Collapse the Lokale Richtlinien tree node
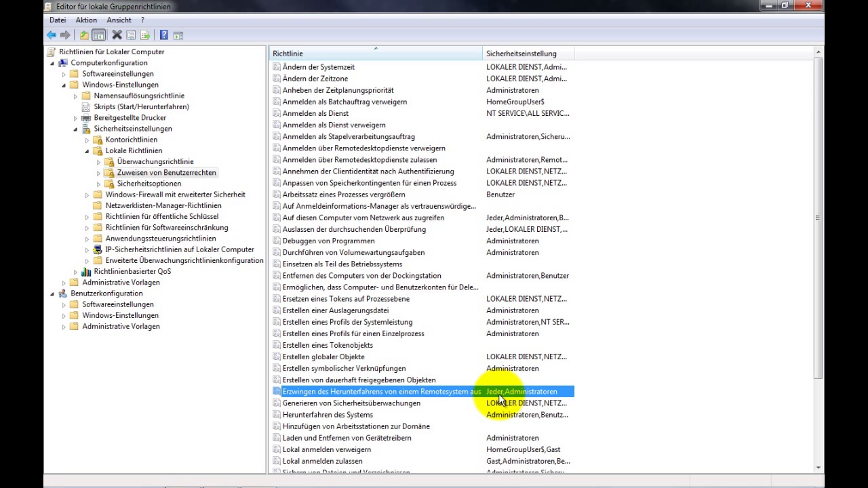This screenshot has width=868, height=488. coord(87,150)
